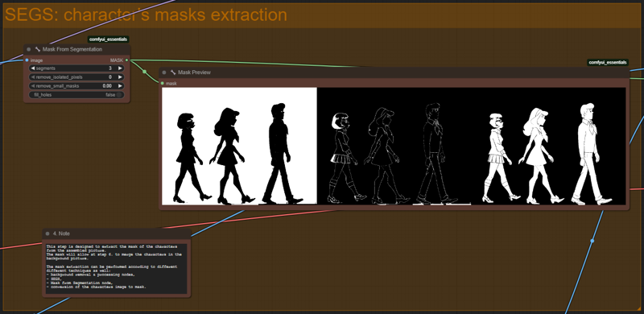This screenshot has height=314, width=644.
Task: Decrease remove_small_masks with its left arrow
Action: coord(33,86)
